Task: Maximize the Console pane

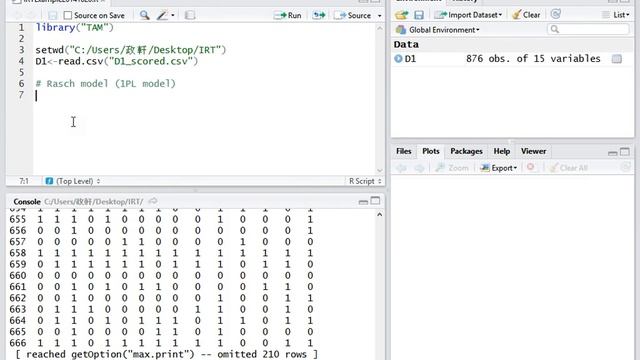Action: tap(375, 201)
